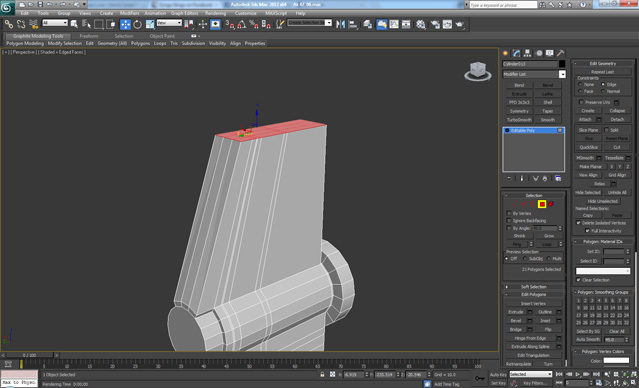Open the Modifiers menu
639x388 pixels.
130,13
